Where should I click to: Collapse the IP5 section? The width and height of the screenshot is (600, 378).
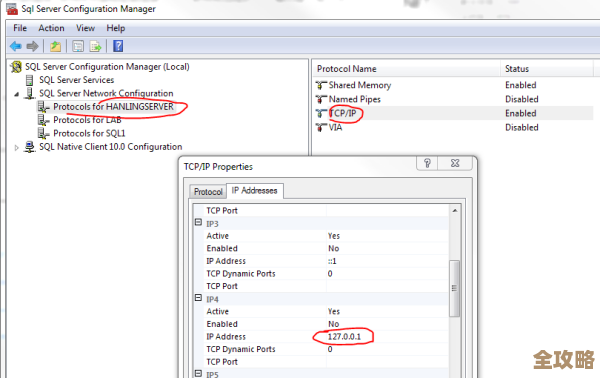coord(198,373)
